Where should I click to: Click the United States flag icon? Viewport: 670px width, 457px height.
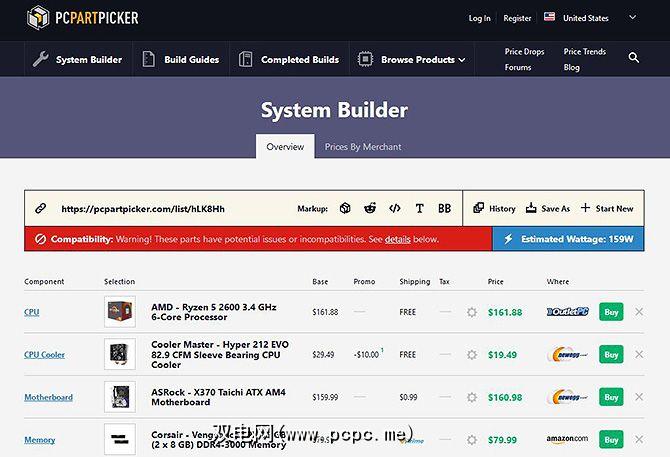(550, 17)
